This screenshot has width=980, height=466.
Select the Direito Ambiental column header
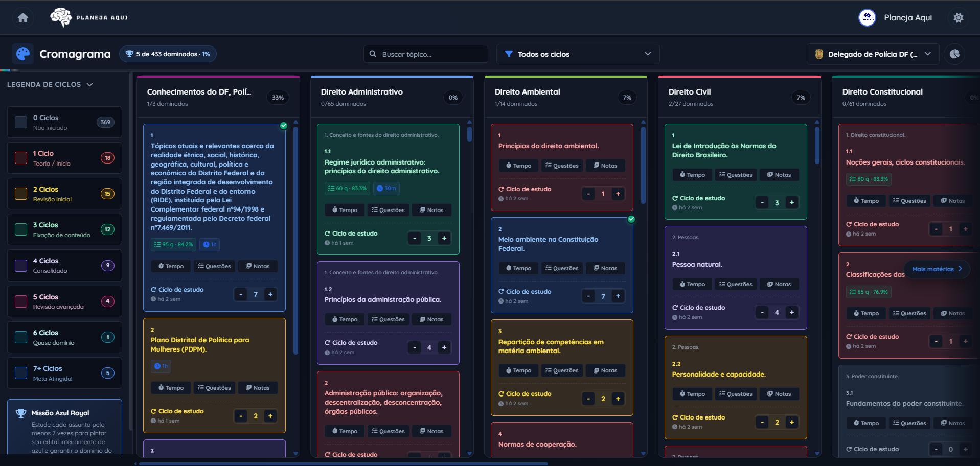tap(566, 97)
